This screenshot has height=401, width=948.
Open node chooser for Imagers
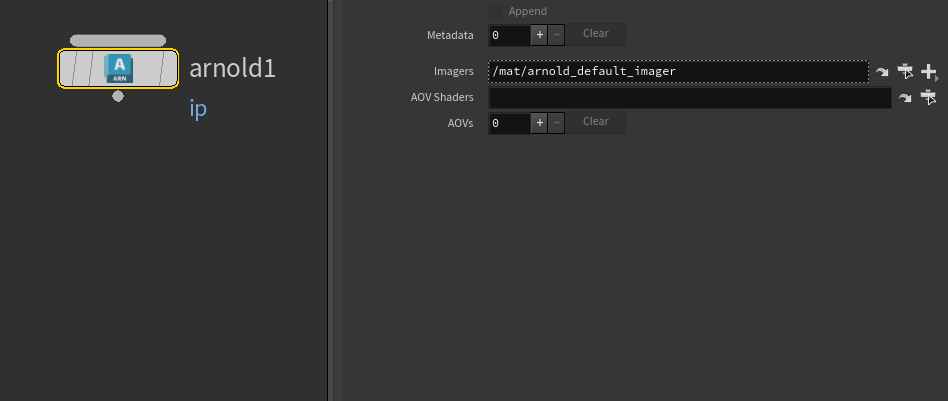click(x=906, y=71)
